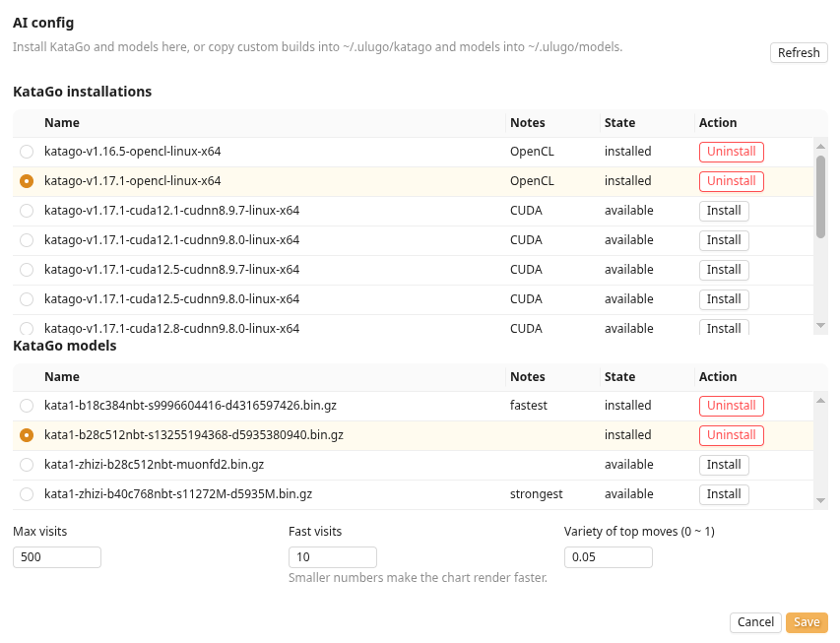Screen dimensions: 840x643
Task: Choose katago-v1.17.1-cuda12.1-cudnn8.9.7 radio button
Action: [x=27, y=211]
